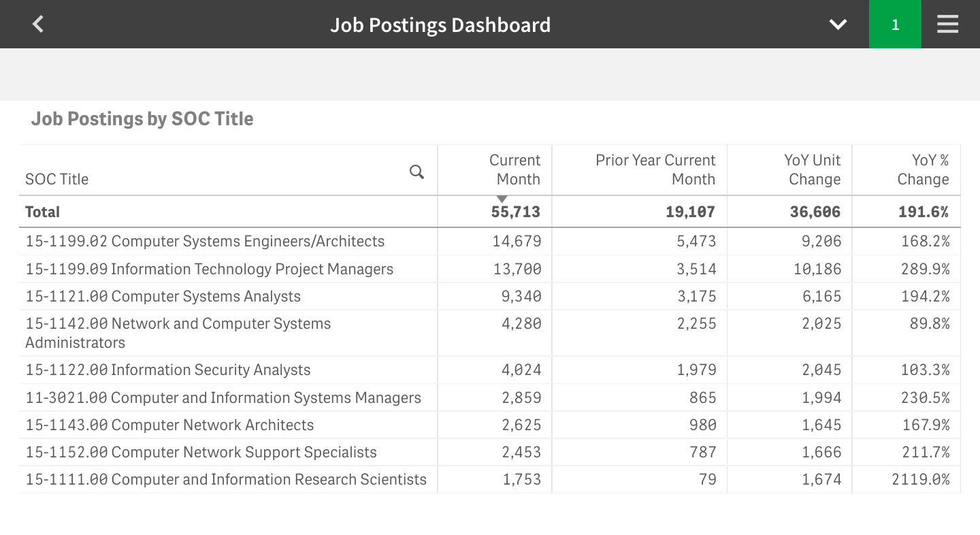Image resolution: width=980 pixels, height=535 pixels.
Task: Select Computer and Information Research Scientists row
Action: [226, 479]
